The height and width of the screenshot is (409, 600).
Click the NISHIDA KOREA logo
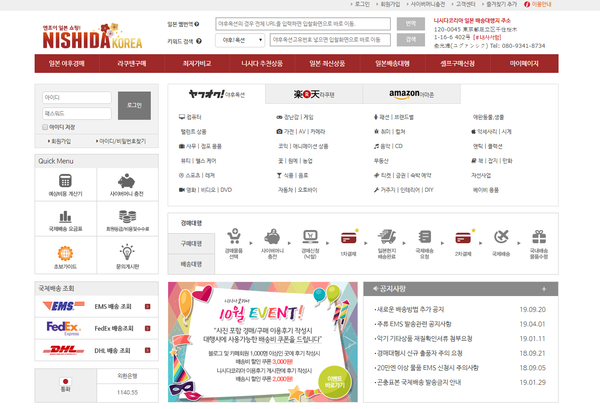(92, 36)
